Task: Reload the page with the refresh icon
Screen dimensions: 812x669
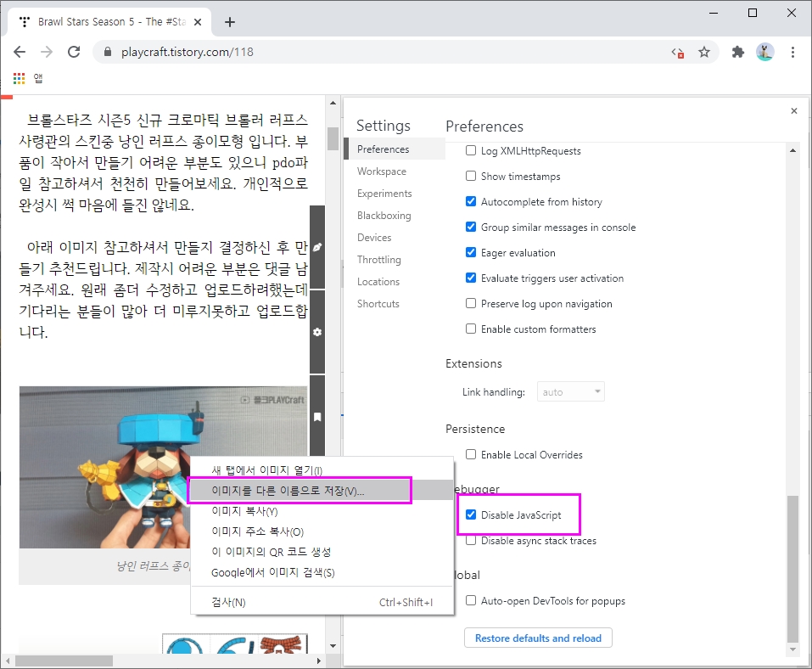Action: (74, 52)
